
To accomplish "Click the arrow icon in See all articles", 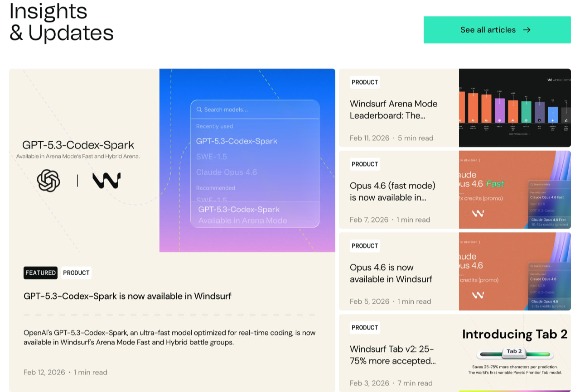I will point(527,30).
